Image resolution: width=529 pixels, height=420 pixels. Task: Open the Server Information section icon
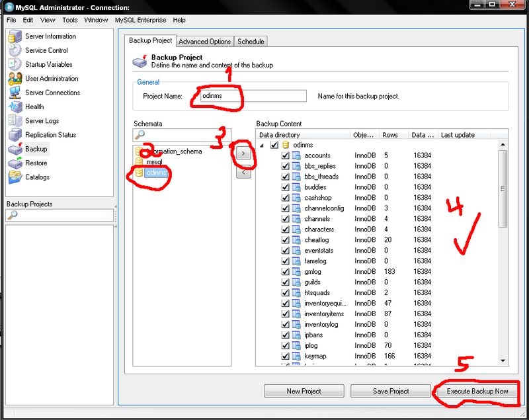point(15,36)
